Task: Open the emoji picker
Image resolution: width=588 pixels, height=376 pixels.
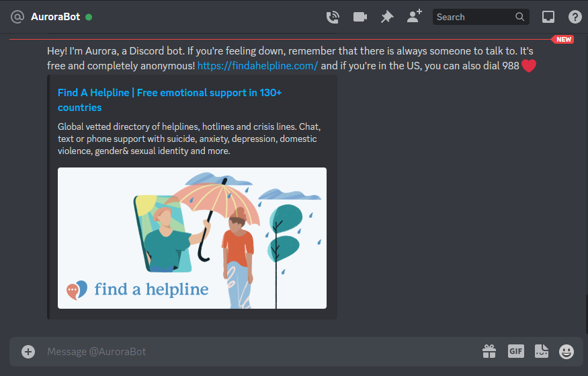Action: coord(566,352)
